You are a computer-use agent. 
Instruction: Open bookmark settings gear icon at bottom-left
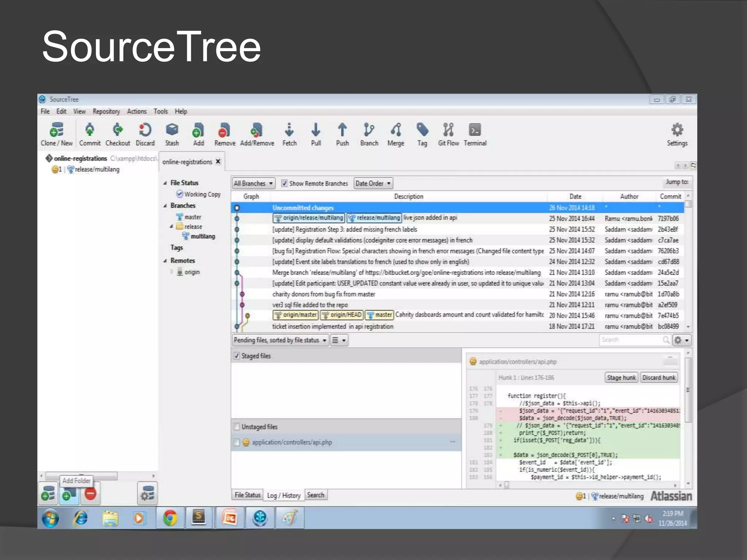coord(147,493)
